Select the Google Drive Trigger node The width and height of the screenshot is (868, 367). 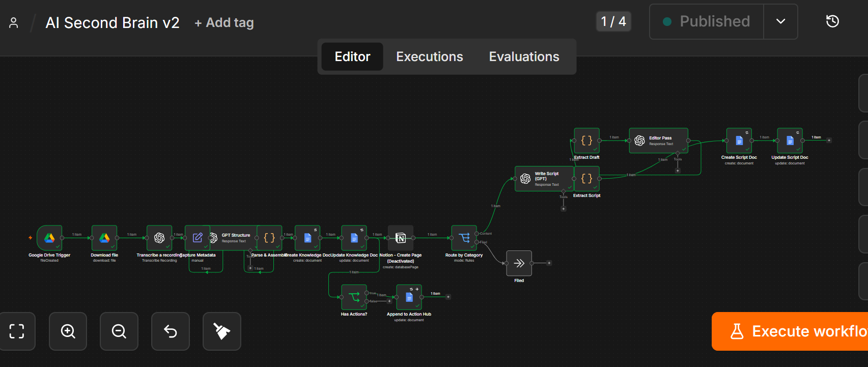(x=49, y=238)
